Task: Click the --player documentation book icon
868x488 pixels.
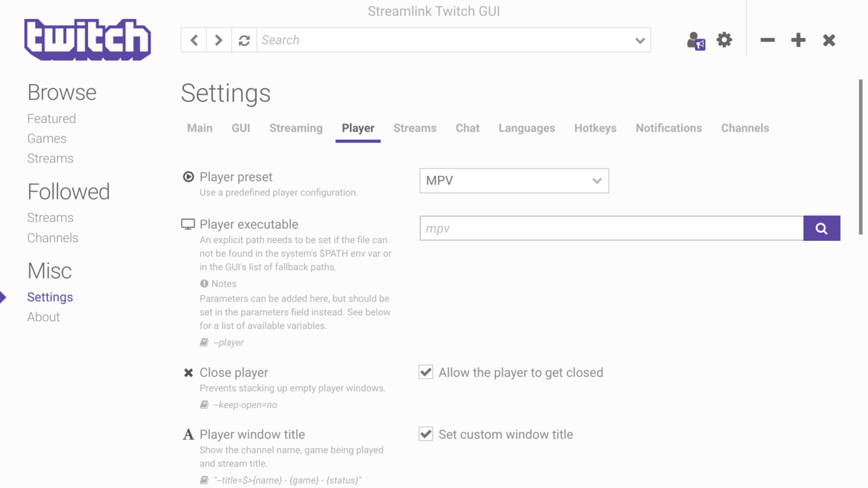Action: click(x=204, y=343)
